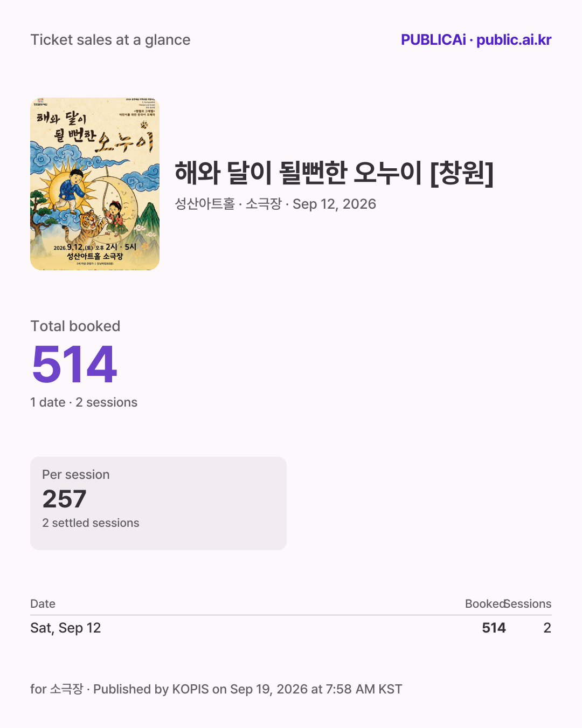The image size is (582, 728).
Task: Click the venue line 성산아트홀 · 소극장
Action: click(x=228, y=204)
